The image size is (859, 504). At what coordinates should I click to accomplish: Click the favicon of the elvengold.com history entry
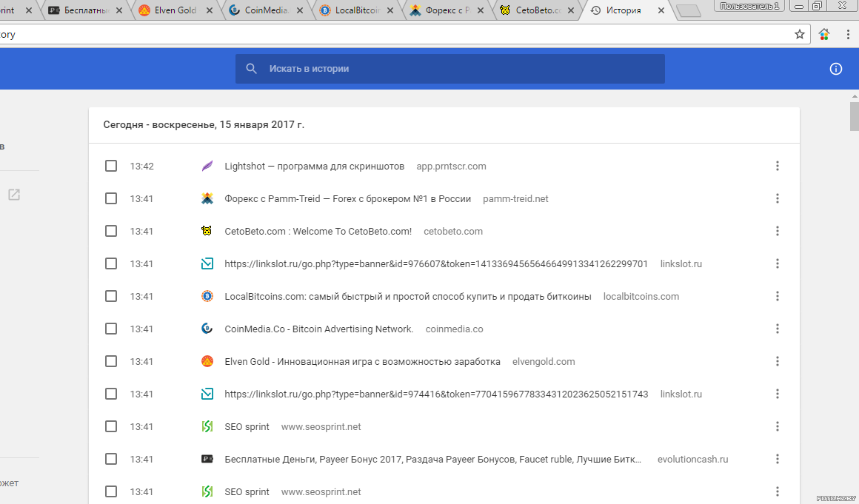click(207, 361)
